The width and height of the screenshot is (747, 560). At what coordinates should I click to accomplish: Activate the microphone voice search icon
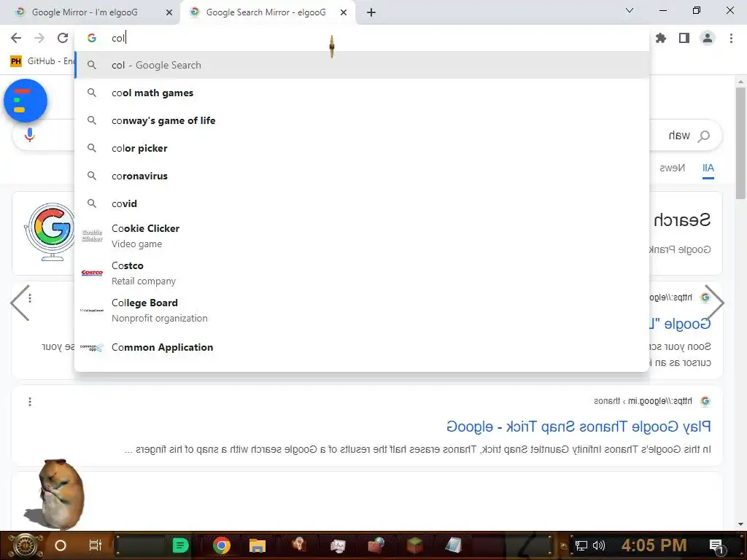tap(29, 135)
